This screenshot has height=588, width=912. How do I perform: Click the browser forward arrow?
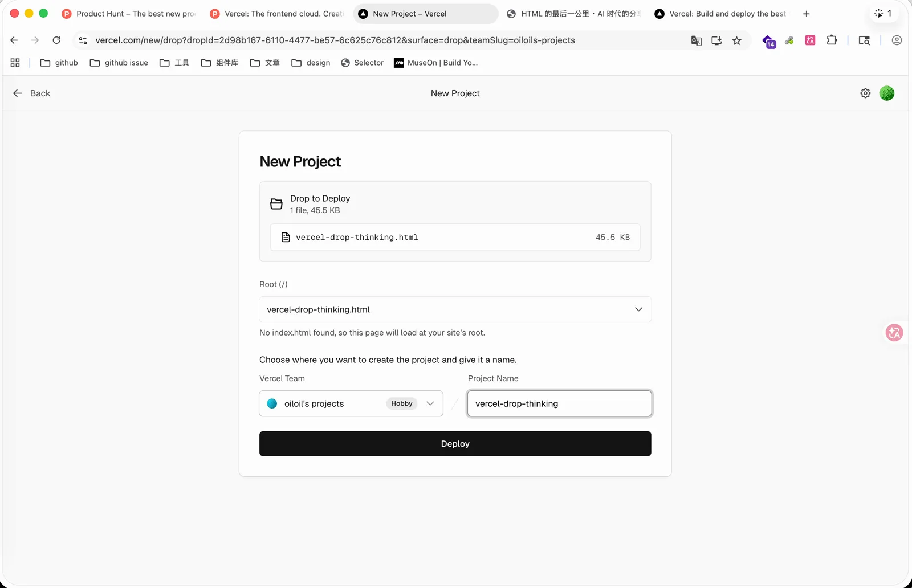tap(35, 40)
